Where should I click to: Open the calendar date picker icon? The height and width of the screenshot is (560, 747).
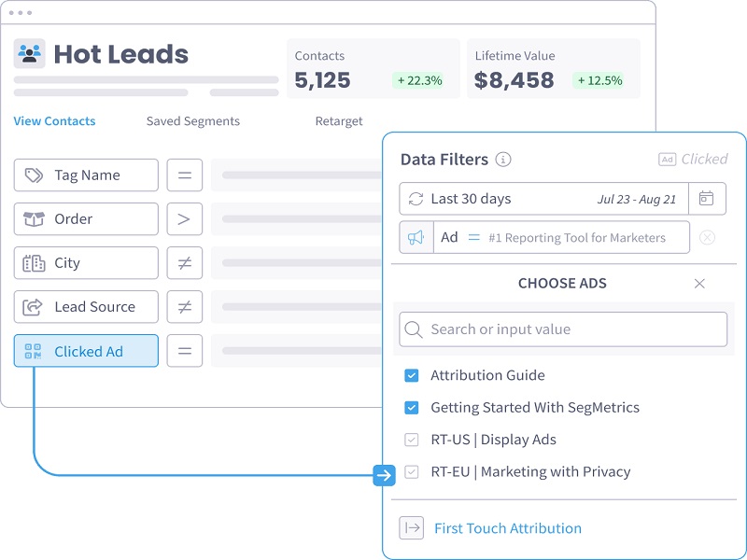tap(707, 199)
